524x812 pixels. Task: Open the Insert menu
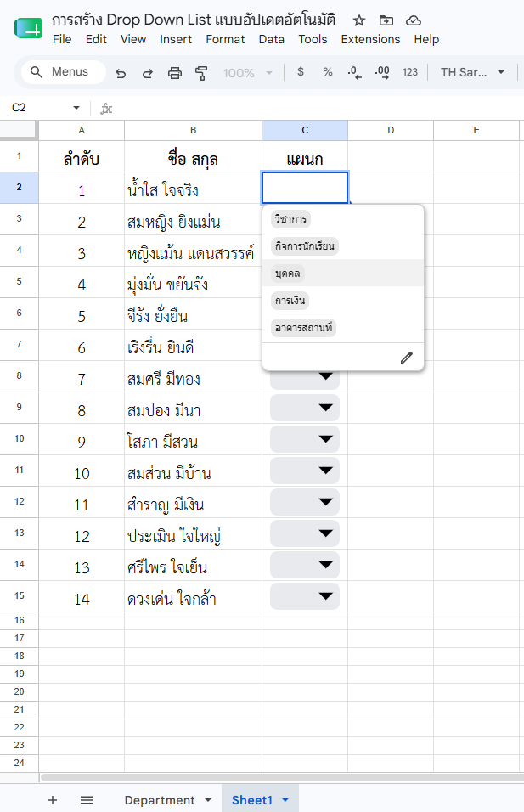tap(176, 39)
